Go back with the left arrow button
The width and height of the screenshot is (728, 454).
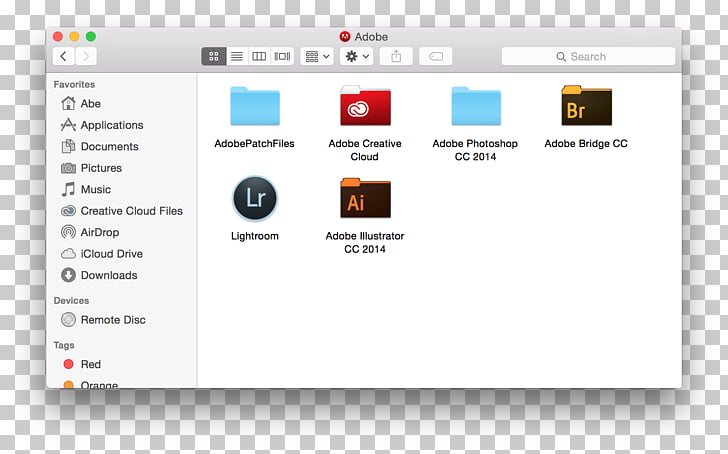click(64, 56)
